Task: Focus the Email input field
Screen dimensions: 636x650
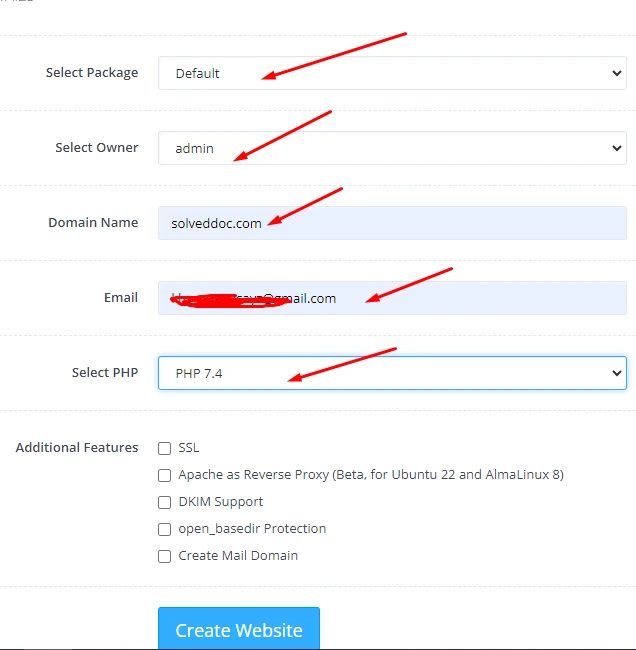Action: pyautogui.click(x=392, y=298)
